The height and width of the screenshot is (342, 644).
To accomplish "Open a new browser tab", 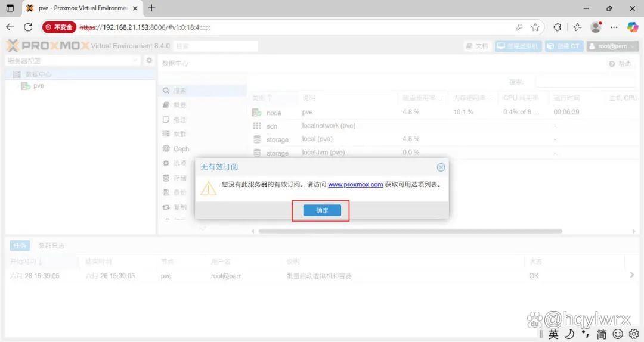I will click(x=151, y=8).
